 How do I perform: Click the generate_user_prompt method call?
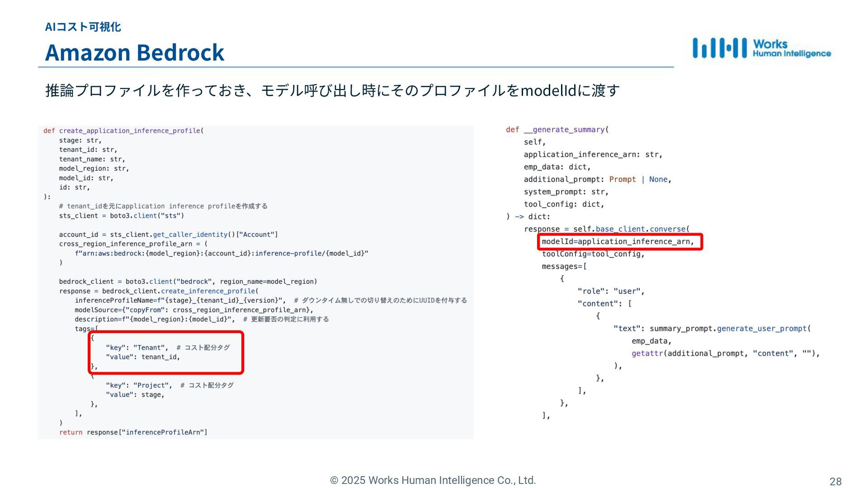pos(762,328)
